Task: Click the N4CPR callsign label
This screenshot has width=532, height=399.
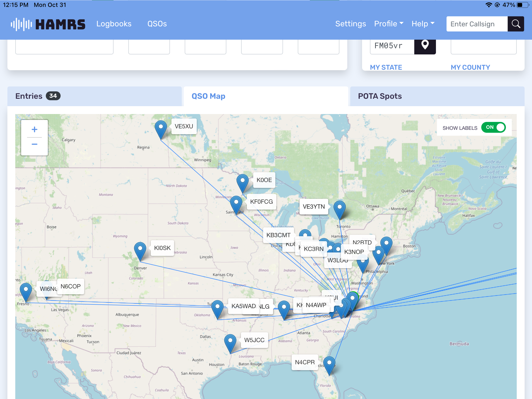Action: tap(305, 362)
